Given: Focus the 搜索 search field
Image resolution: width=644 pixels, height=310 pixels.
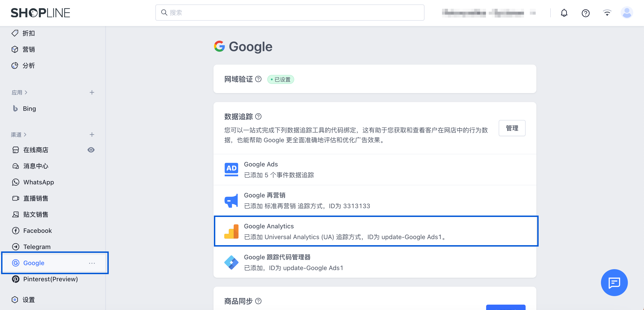Looking at the screenshot, I should click(x=290, y=13).
